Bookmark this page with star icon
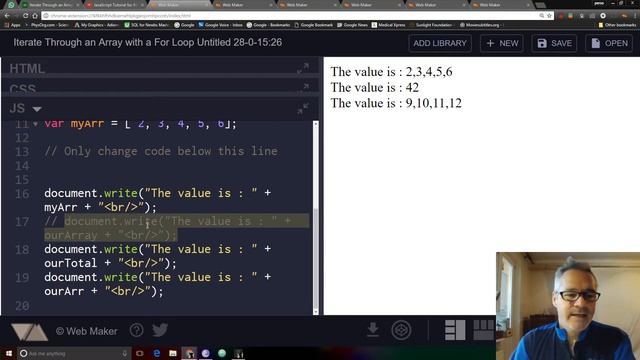Viewport: 640px width, 360px height. (549, 16)
